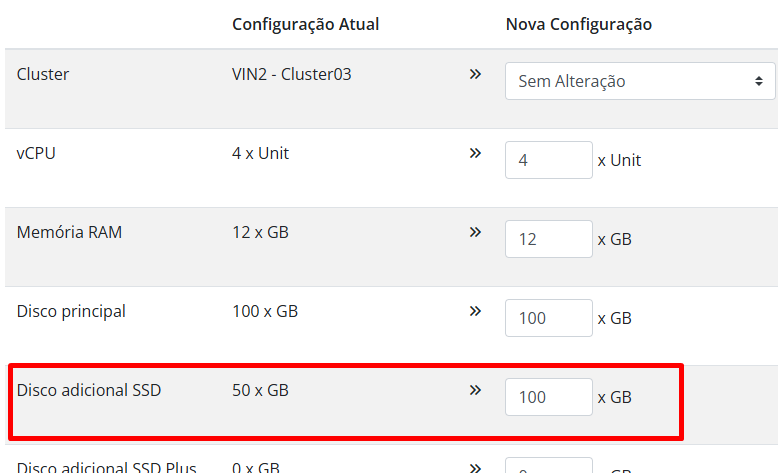Click the Configuração Atual column header
778x473 pixels.
pyautogui.click(x=304, y=24)
